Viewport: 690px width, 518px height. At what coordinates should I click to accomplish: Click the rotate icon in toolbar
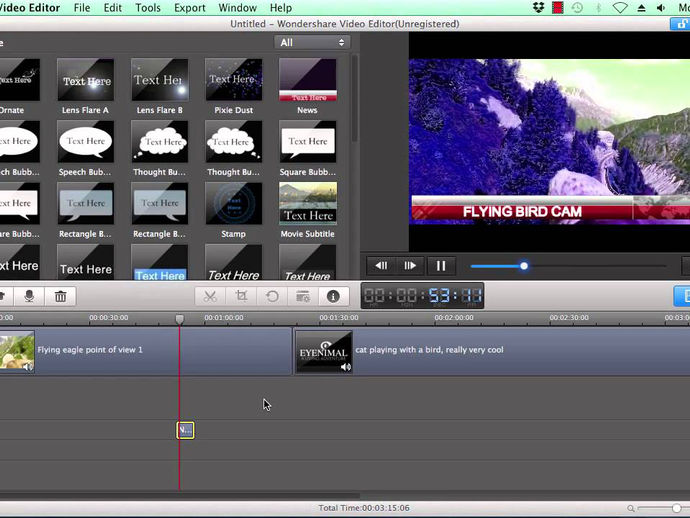(272, 296)
